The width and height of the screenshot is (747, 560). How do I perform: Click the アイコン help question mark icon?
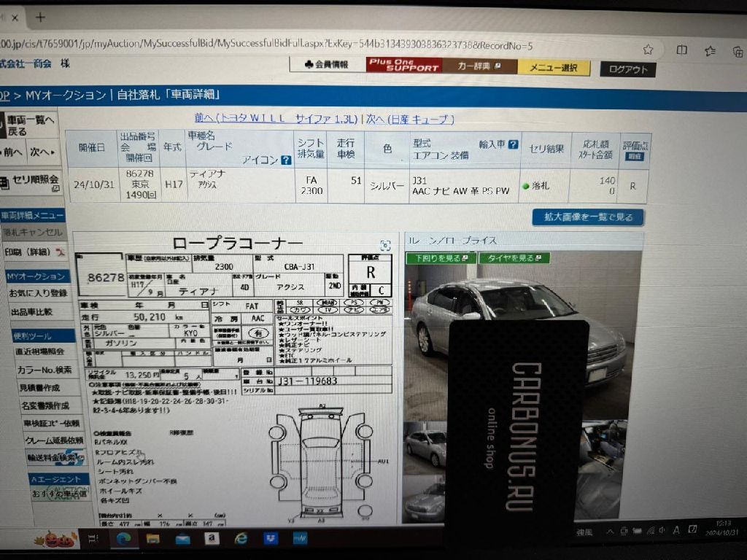point(286,160)
